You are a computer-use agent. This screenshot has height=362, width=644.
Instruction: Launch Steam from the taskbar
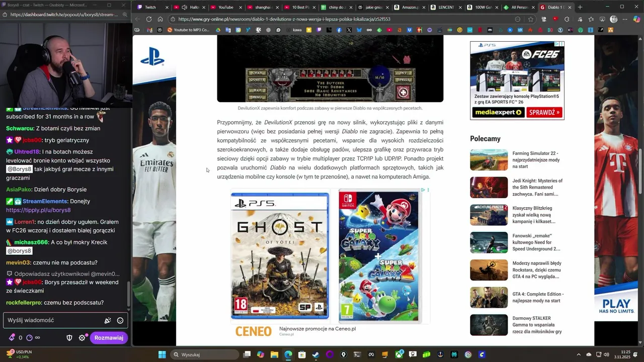pyautogui.click(x=315, y=354)
